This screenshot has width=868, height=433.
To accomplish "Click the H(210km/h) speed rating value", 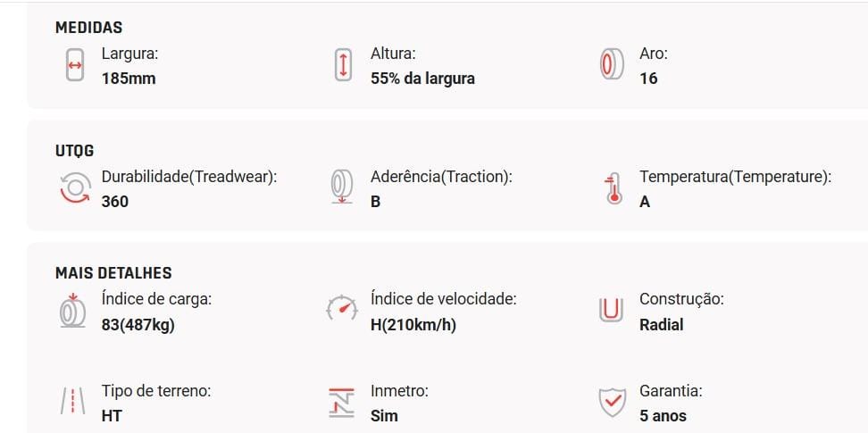I will [x=413, y=325].
